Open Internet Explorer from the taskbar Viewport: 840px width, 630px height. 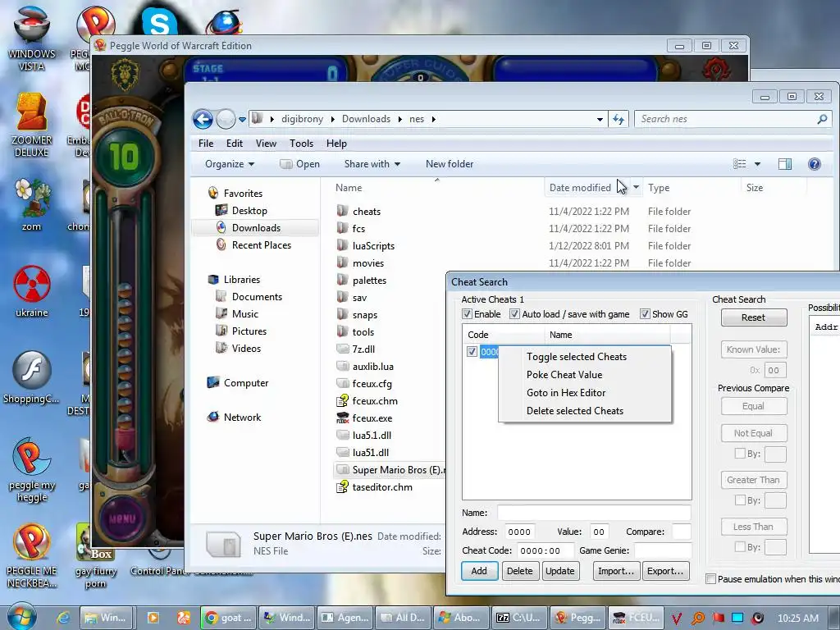(x=62, y=618)
